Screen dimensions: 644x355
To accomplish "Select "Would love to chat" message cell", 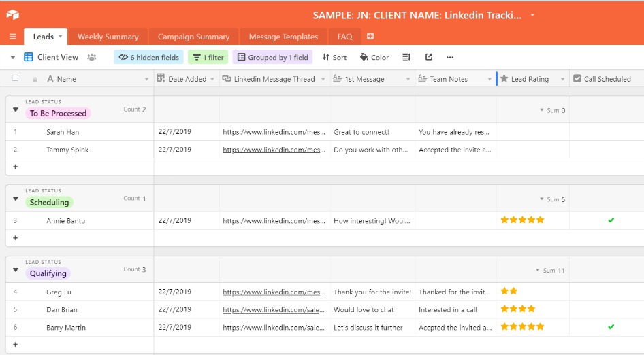I will click(373, 309).
